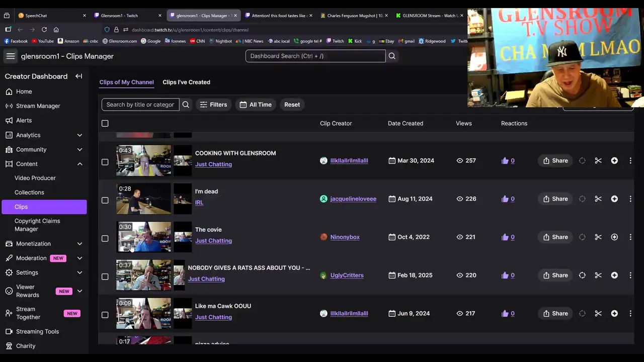Trim the I'm dead clip with scissors
The height and width of the screenshot is (362, 644).
[598, 199]
